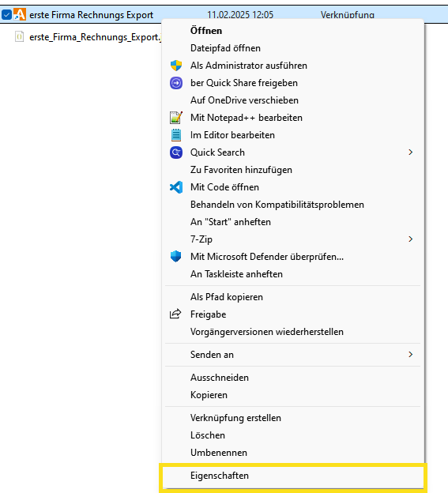Screen dimensions: 448x493
Task: Select Mit Microsoft Defender überprüfen...
Action: pyautogui.click(x=292, y=257)
